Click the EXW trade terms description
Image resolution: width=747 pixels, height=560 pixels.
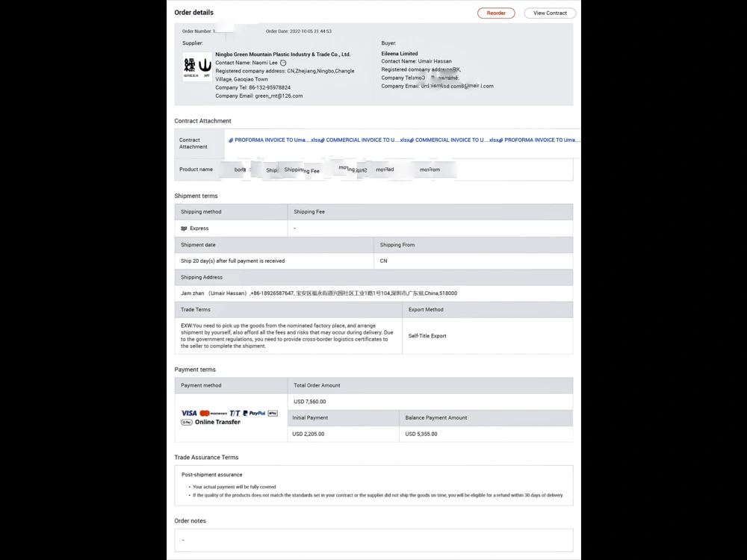point(287,336)
